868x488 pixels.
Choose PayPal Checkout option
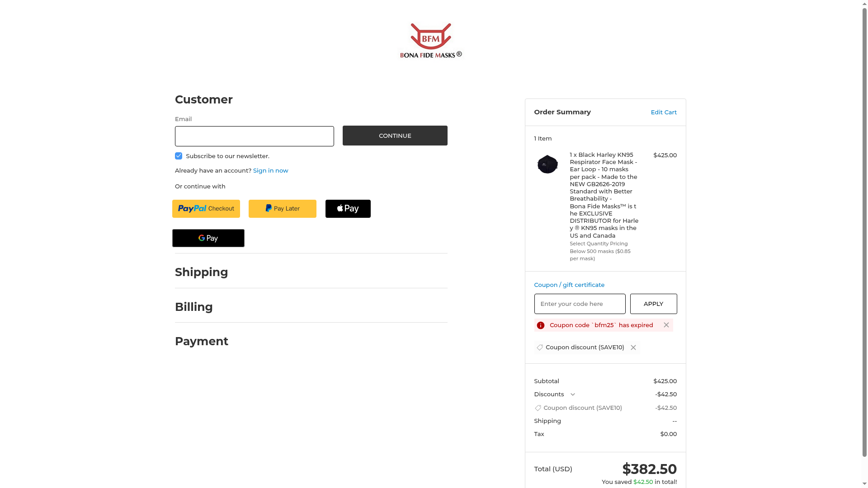206,209
